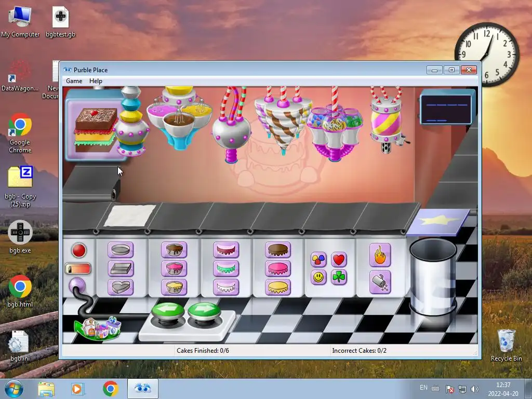
Task: Select the DataWagon desktop shortcut
Action: (20, 76)
